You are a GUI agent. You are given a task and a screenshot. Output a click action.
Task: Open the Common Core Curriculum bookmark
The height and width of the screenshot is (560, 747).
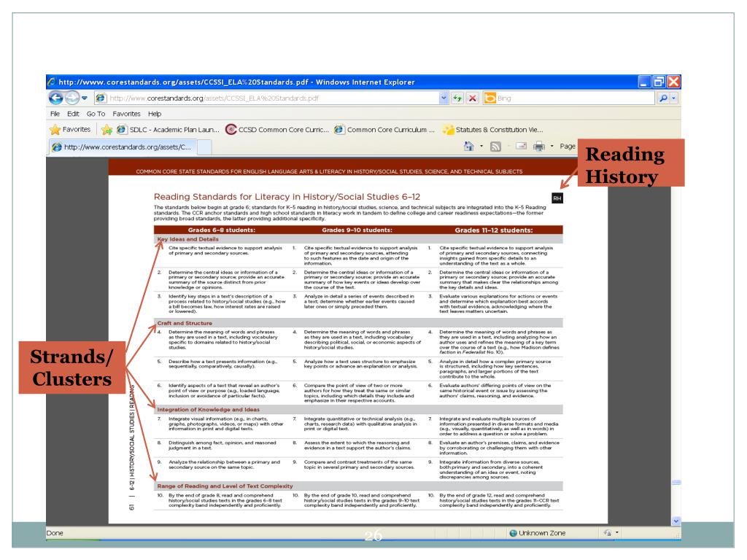point(384,130)
